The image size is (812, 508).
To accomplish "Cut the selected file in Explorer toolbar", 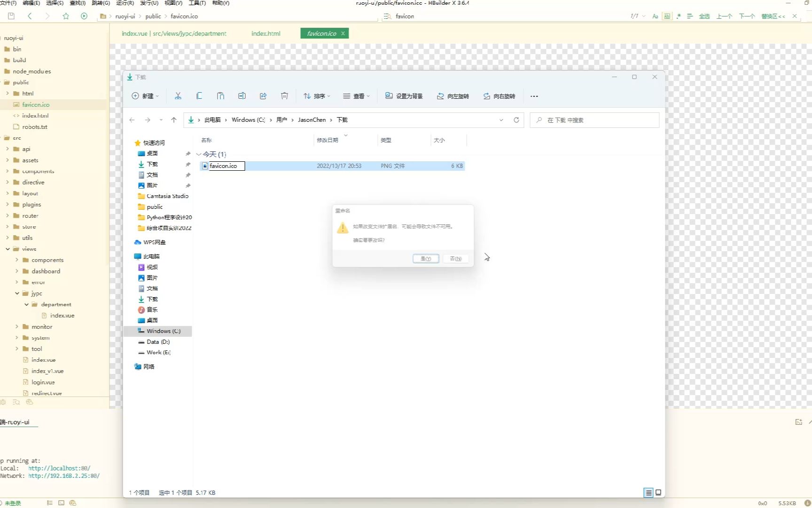I will (178, 96).
